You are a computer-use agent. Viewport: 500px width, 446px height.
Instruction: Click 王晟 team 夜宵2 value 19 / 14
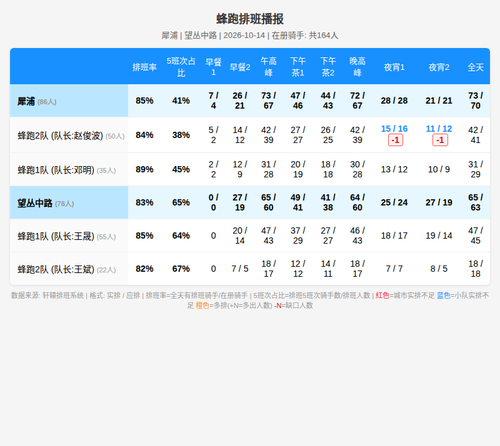coord(439,236)
